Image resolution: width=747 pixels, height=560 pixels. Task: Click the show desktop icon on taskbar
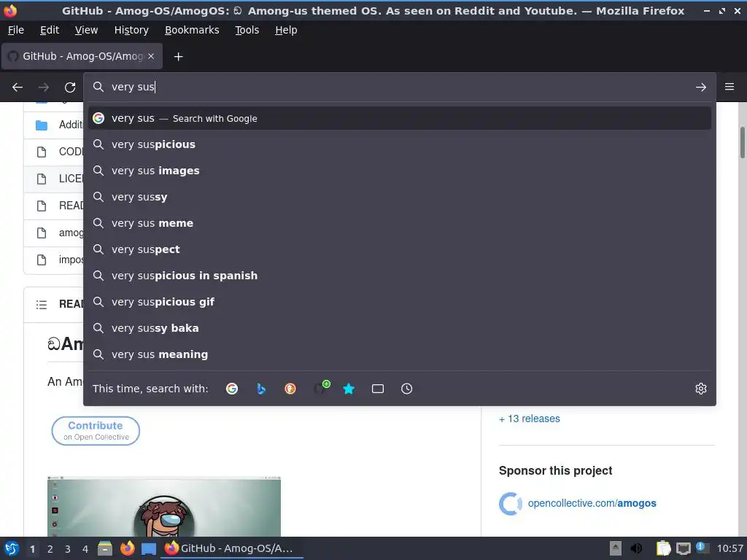coord(149,549)
